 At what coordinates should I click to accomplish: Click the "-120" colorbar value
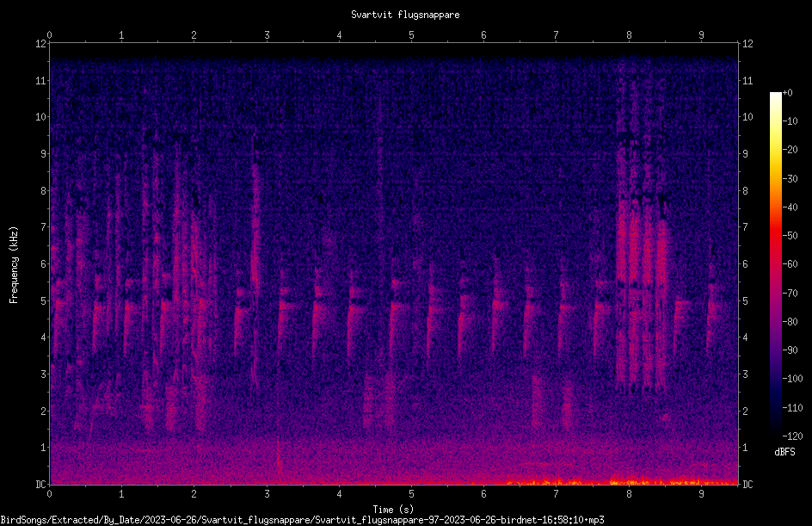(792, 436)
